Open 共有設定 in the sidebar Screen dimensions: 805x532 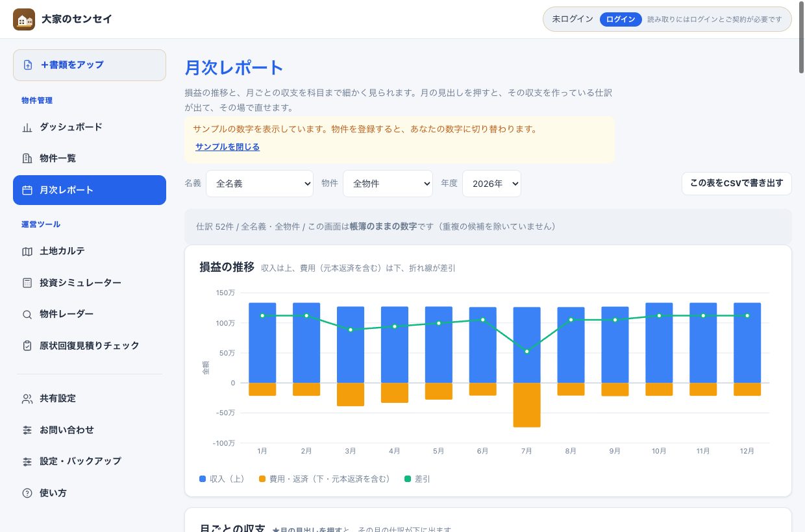point(90,398)
